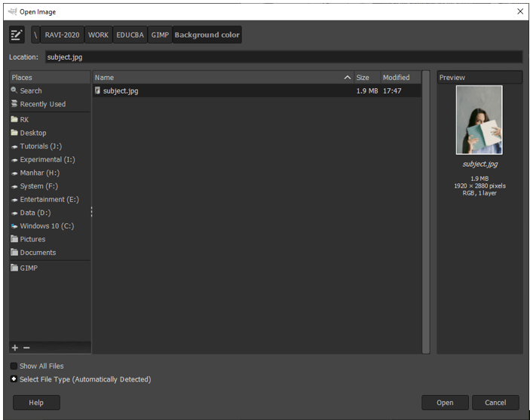Open Recently Used in Places

[x=50, y=104]
